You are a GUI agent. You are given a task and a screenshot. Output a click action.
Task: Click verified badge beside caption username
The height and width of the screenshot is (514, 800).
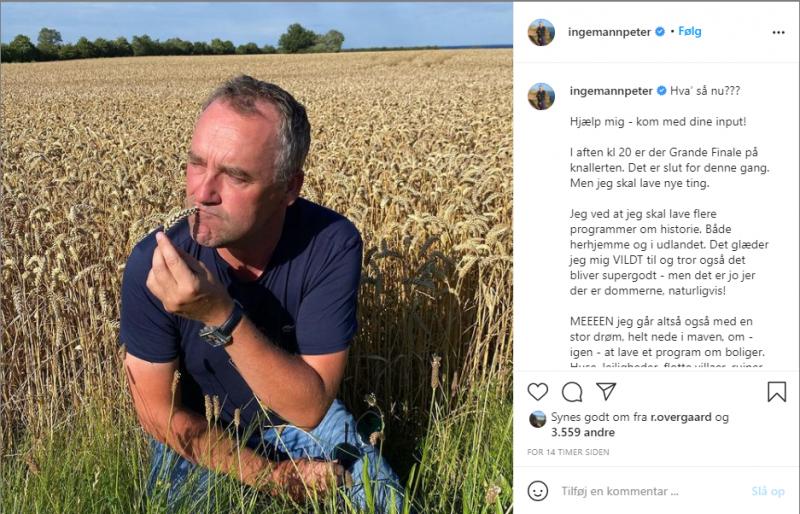661,91
